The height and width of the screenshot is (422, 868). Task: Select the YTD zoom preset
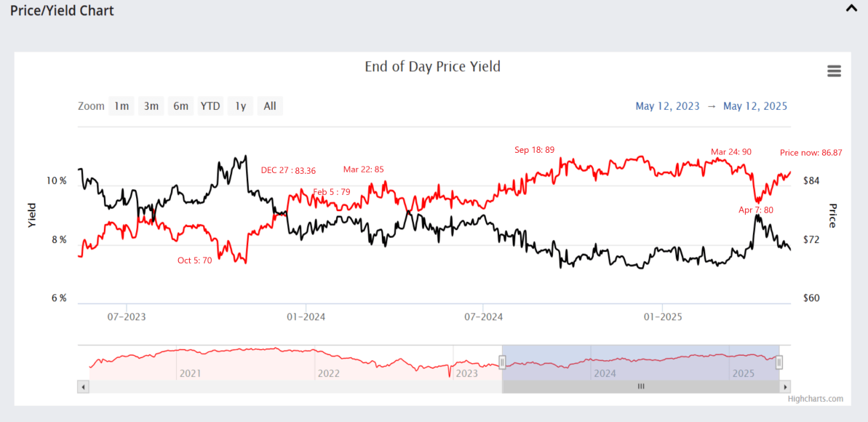[210, 105]
